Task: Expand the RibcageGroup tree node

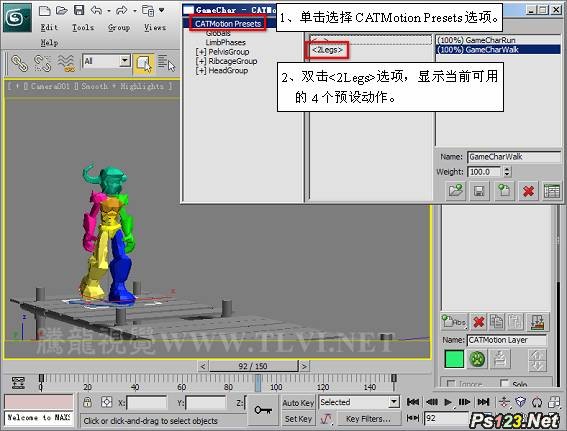Action: [x=201, y=61]
